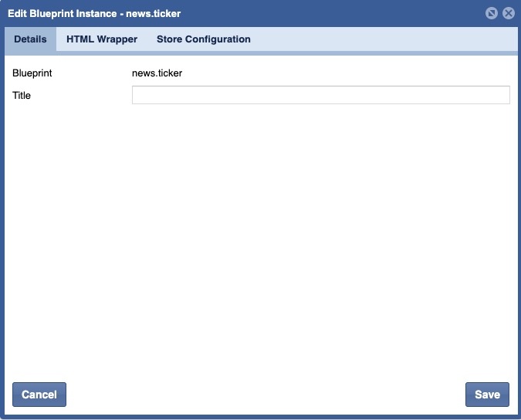
Task: Click the dialog title text in header
Action: point(93,14)
